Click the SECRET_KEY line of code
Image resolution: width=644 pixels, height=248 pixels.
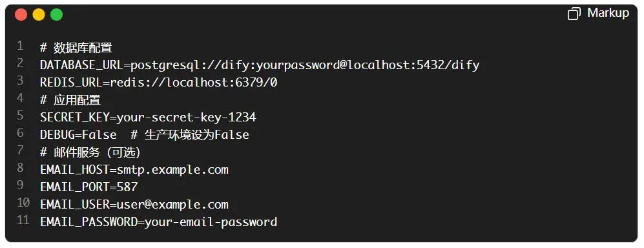[x=148, y=118]
